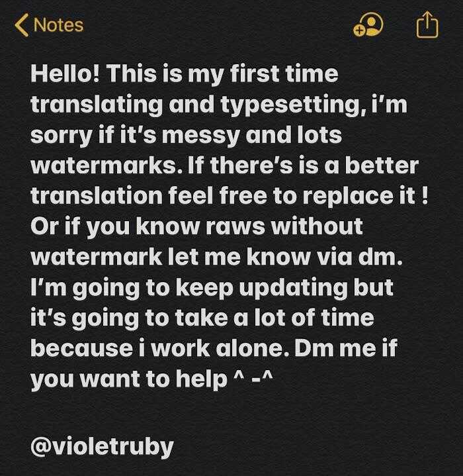Click the phrase keep updating but
463x476 pixels.
[x=284, y=288]
